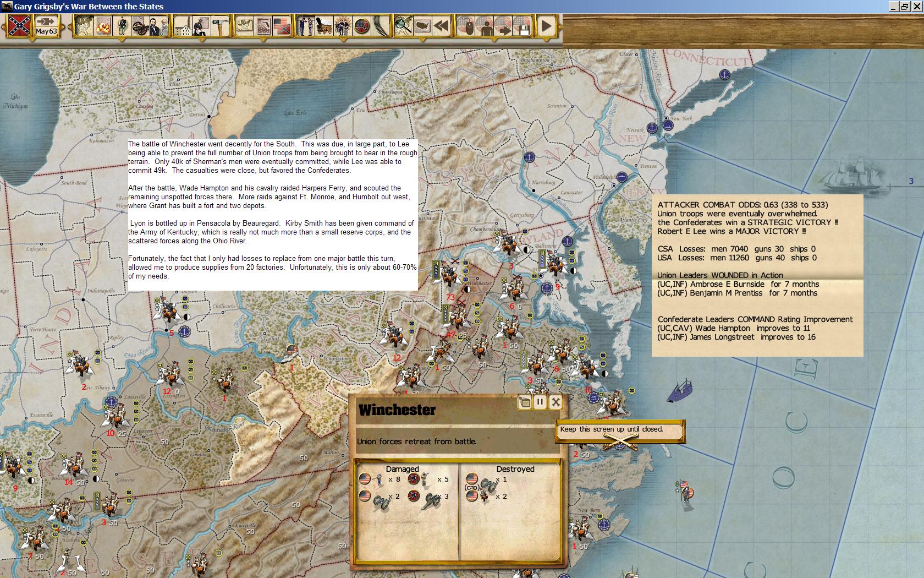
Task: Click the May63 turn date indicator
Action: 47,26
